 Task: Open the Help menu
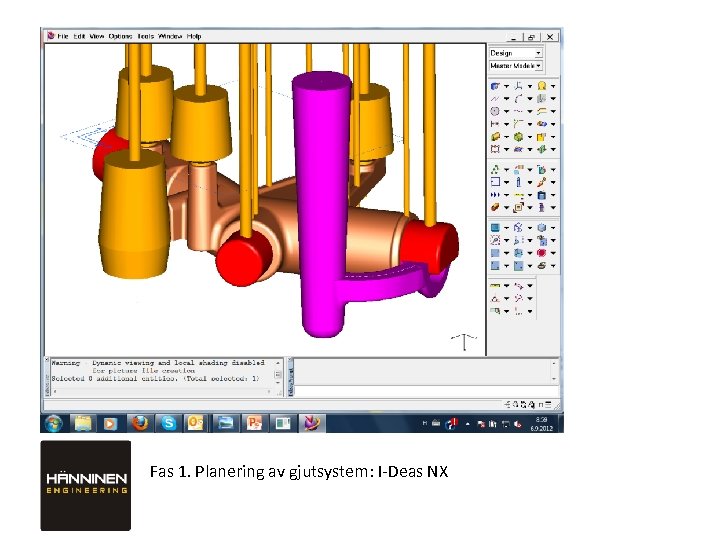point(194,36)
